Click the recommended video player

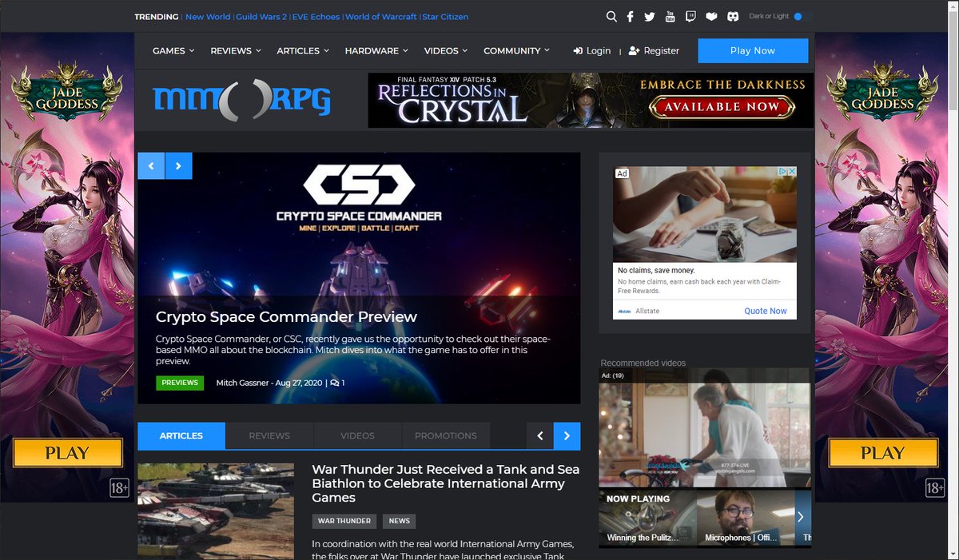(705, 427)
